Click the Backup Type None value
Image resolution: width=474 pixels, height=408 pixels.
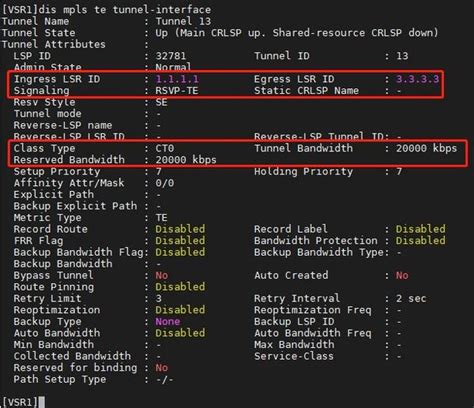(168, 322)
